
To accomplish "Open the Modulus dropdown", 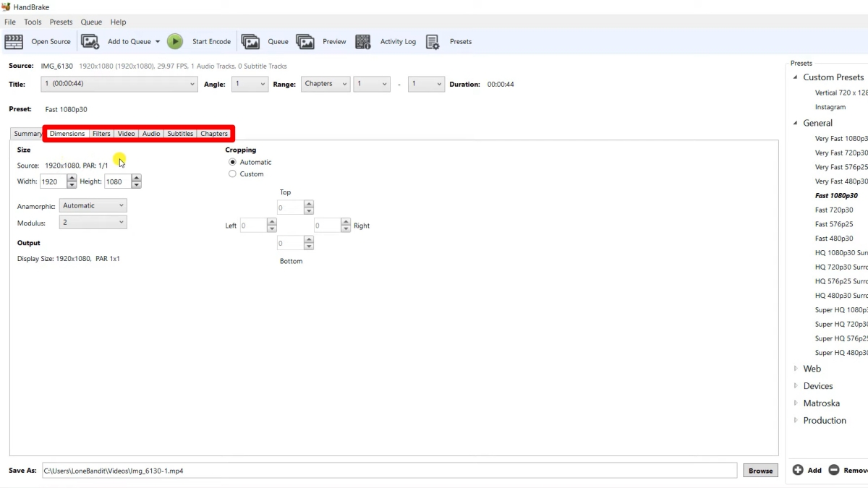I will tap(93, 223).
